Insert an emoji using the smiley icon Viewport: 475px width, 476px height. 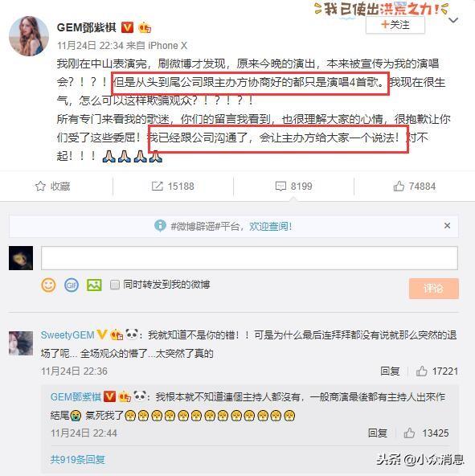[x=48, y=285]
